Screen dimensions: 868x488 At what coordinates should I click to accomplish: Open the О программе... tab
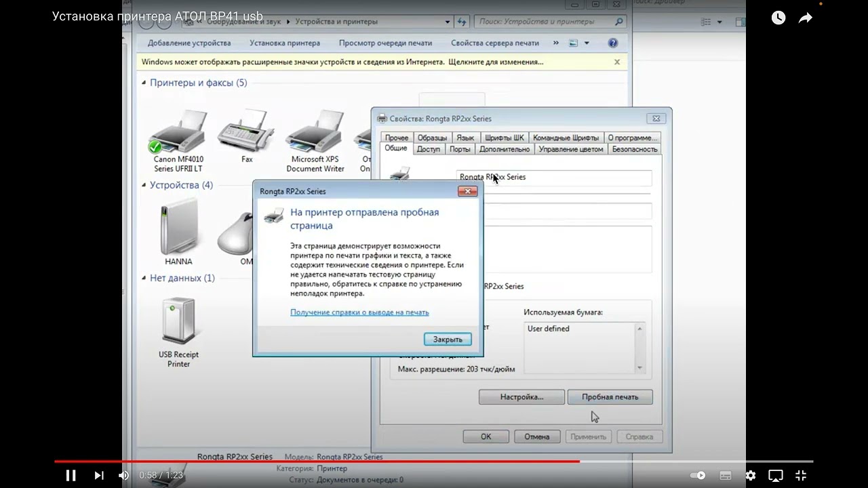[x=633, y=138]
